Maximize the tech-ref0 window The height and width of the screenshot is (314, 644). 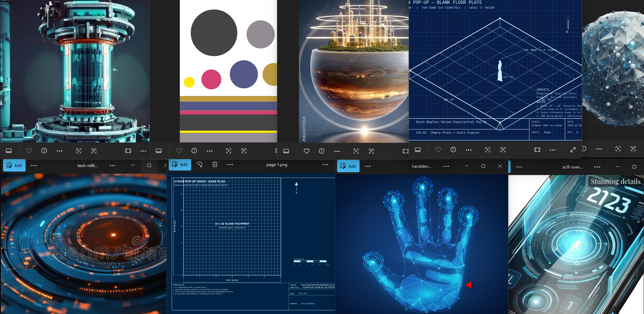[x=149, y=165]
